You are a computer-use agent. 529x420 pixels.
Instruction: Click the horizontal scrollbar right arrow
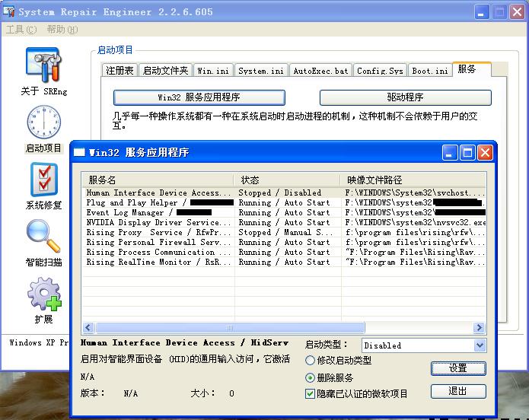[479, 327]
